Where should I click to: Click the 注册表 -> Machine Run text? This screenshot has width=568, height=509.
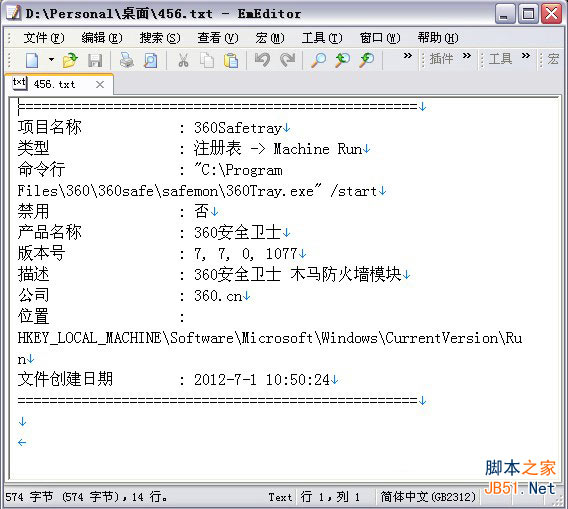point(277,149)
